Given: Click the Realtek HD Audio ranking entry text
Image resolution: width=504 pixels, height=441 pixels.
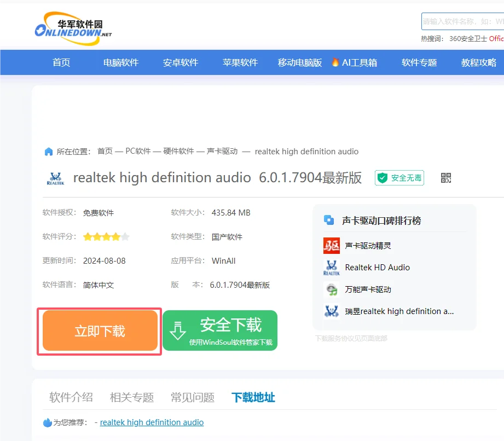Looking at the screenshot, I should coord(378,268).
